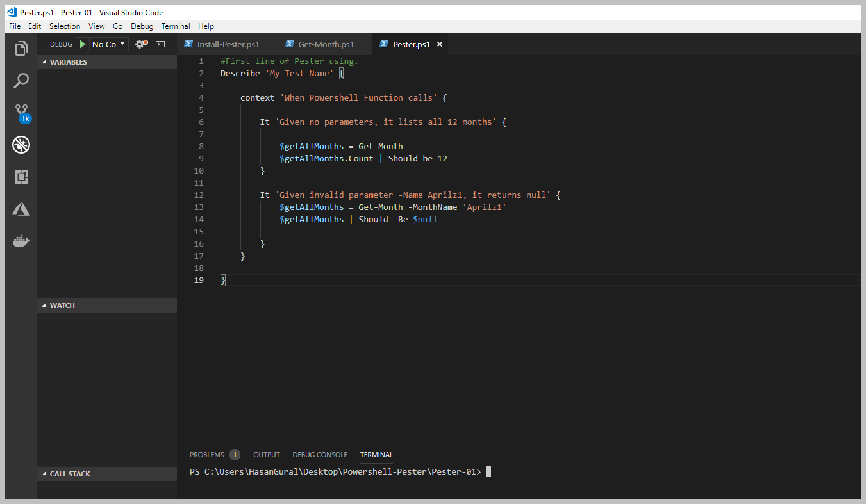
Task: Switch to the OUTPUT panel tab
Action: coord(267,455)
